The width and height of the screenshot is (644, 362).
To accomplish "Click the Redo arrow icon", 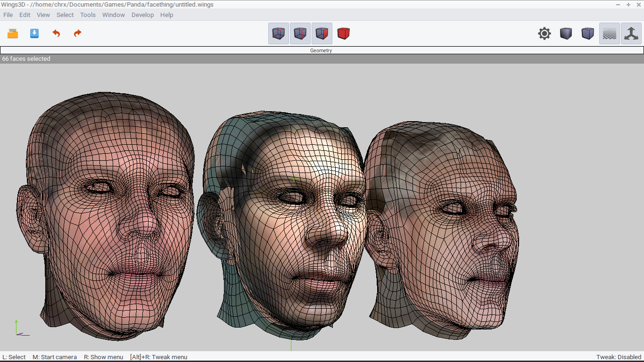I will point(78,33).
